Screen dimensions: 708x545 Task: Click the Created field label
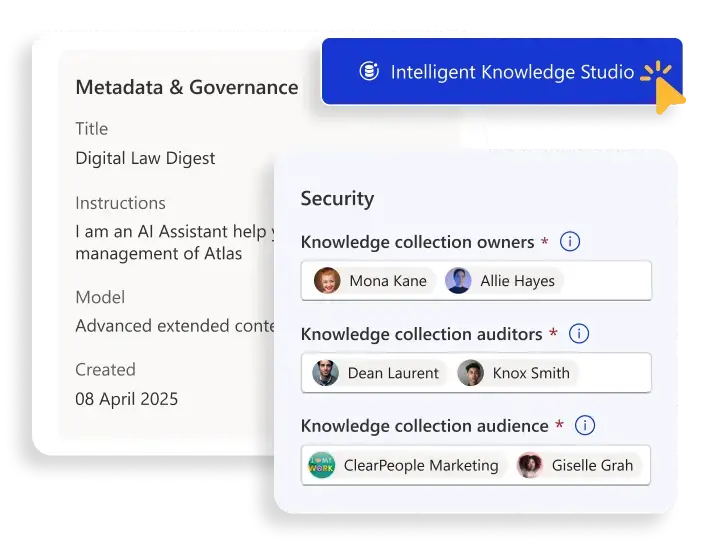click(x=105, y=369)
